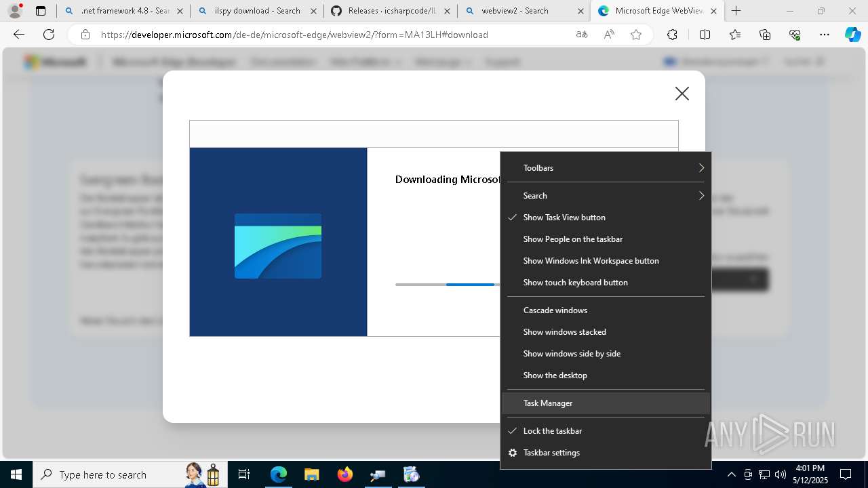Viewport: 868px width, 488px height.
Task: Expand the Toolbars submenu
Action: point(606,168)
